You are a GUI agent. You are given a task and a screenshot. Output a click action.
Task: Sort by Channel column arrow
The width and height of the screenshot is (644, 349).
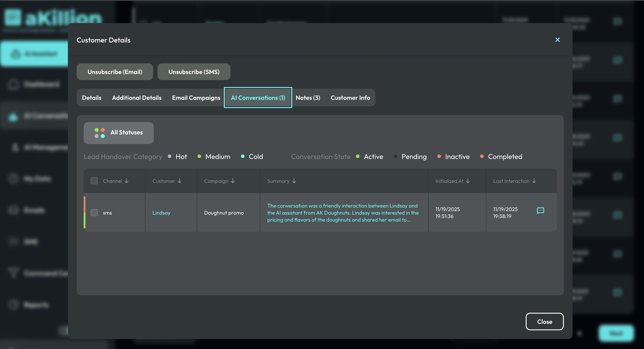[x=127, y=181]
